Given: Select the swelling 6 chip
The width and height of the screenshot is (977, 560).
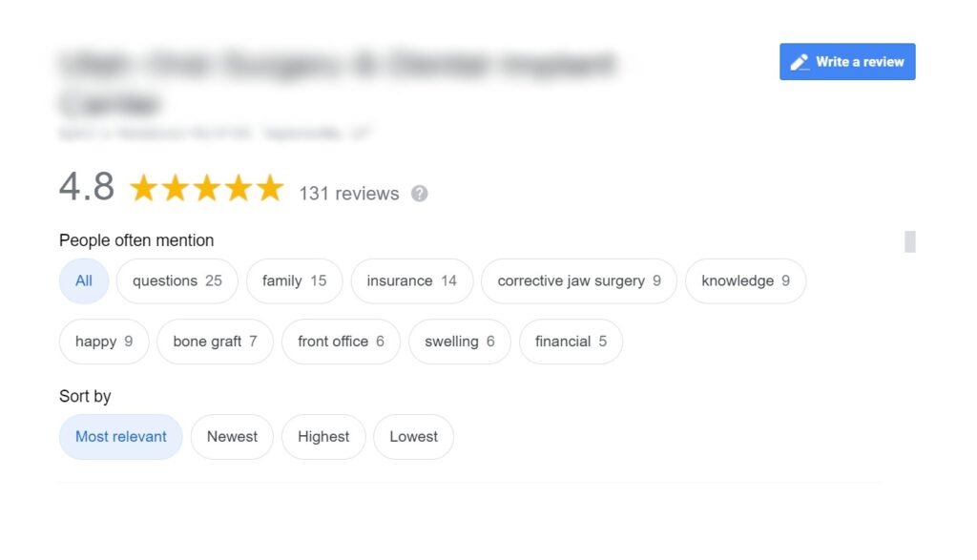Looking at the screenshot, I should 460,342.
